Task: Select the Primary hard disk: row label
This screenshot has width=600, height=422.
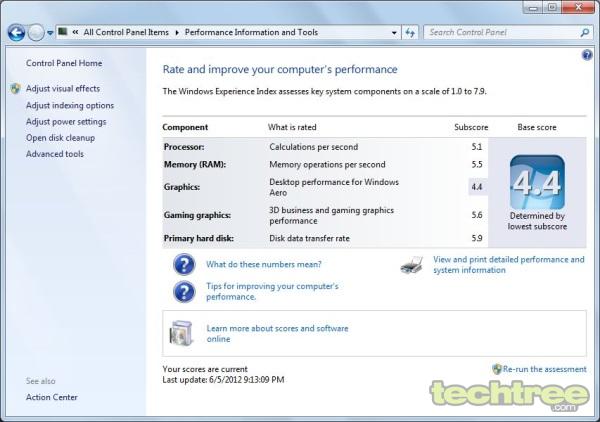Action: point(199,238)
